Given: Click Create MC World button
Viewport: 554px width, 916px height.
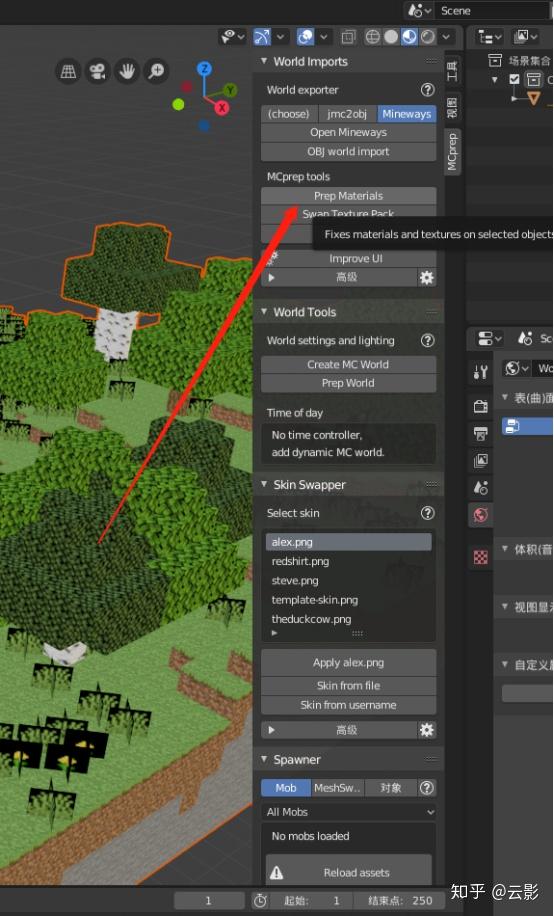Looking at the screenshot, I should tap(348, 364).
